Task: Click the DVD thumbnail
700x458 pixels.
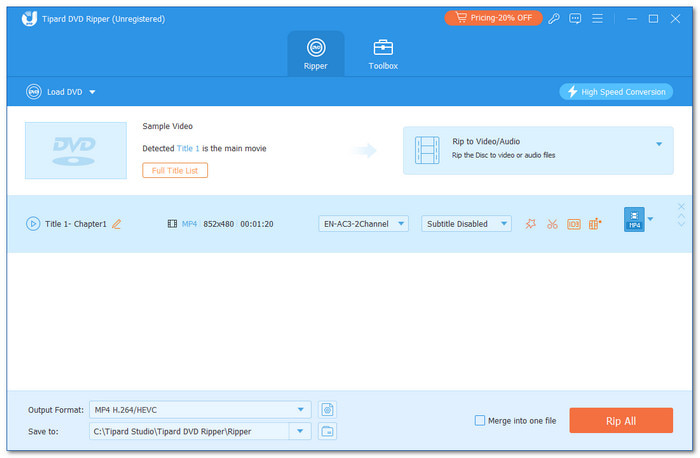Action: pyautogui.click(x=76, y=150)
